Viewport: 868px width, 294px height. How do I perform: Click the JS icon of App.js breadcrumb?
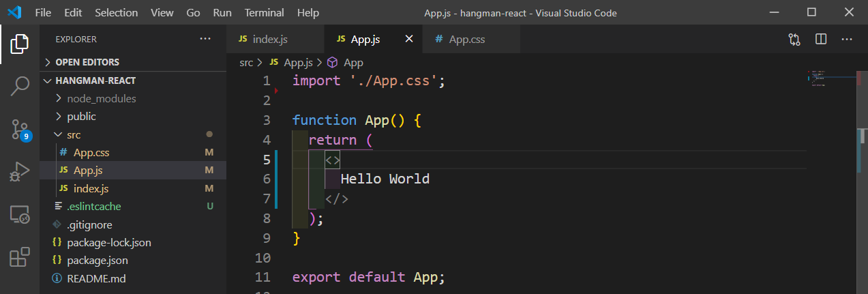(274, 62)
